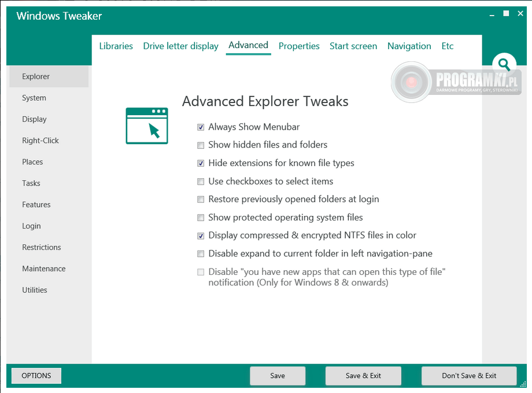Switch to the Libraries tab
This screenshot has height=393, width=532.
tap(116, 46)
